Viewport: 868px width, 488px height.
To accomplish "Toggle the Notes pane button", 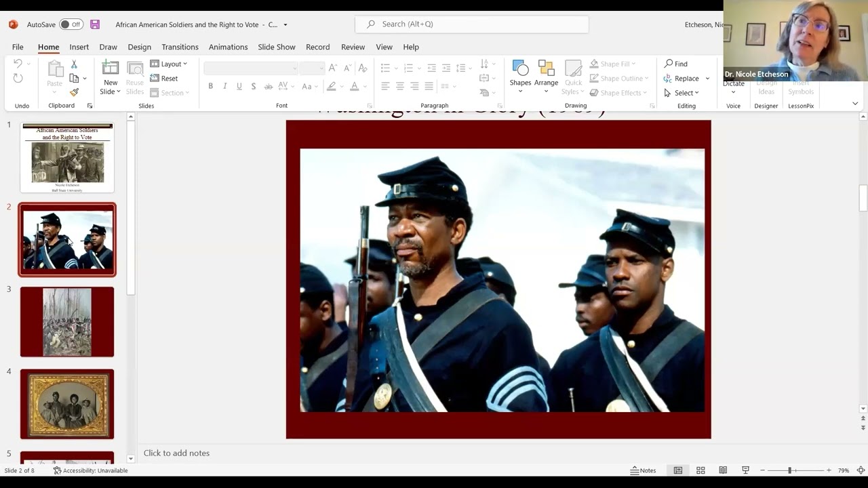I will click(643, 470).
